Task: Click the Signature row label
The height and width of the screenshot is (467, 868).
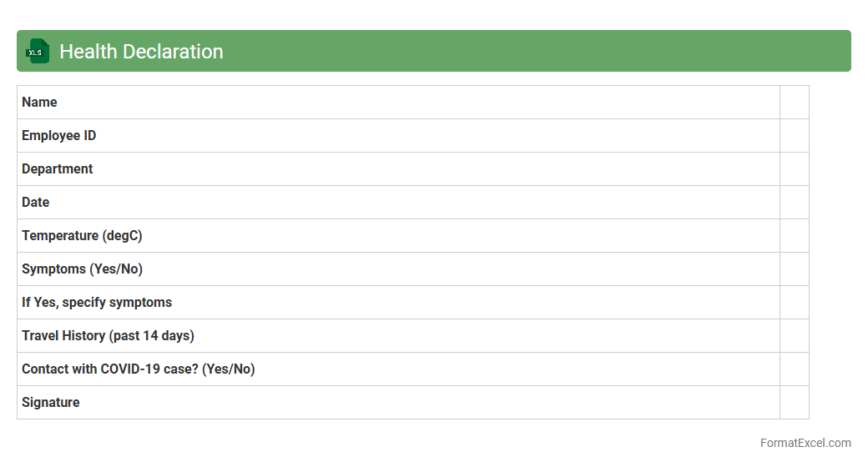Action: click(50, 403)
